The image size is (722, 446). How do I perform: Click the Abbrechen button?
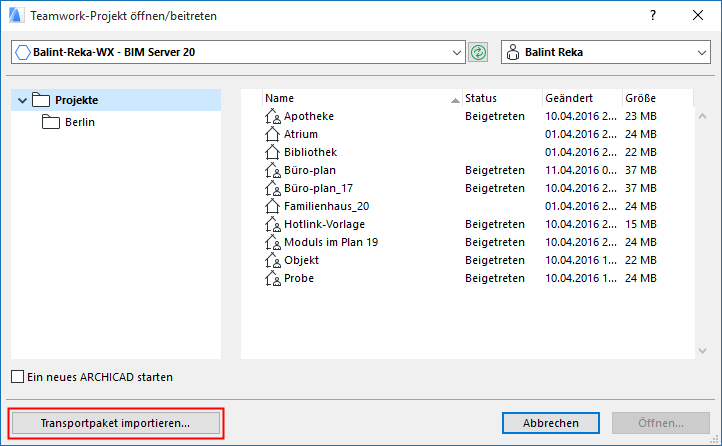(x=551, y=423)
